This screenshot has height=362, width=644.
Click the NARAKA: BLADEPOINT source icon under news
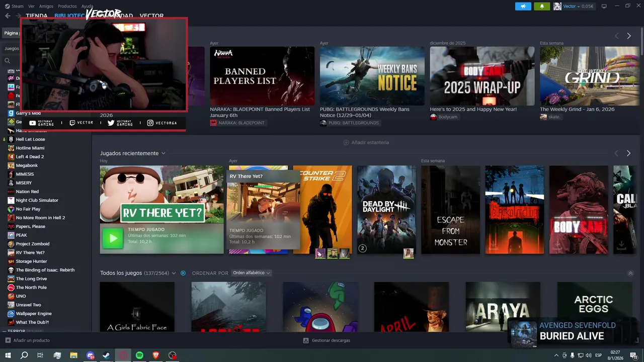coord(213,123)
